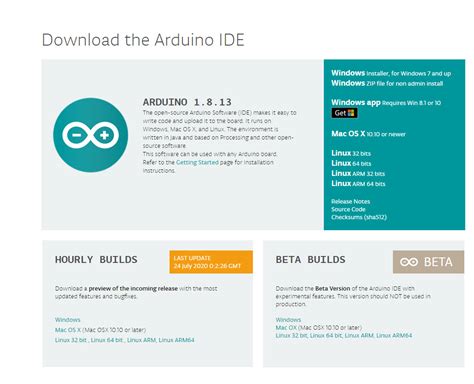Download Windows beta build
474x384 pixels.
(288, 320)
